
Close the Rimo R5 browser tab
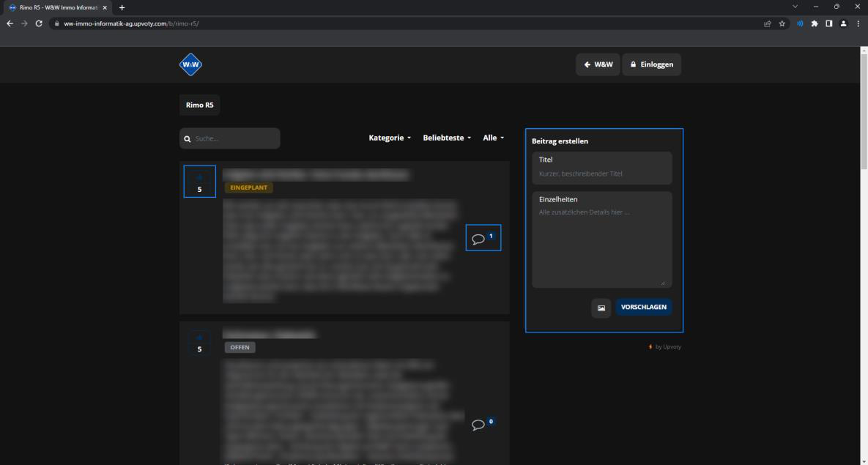click(x=105, y=8)
